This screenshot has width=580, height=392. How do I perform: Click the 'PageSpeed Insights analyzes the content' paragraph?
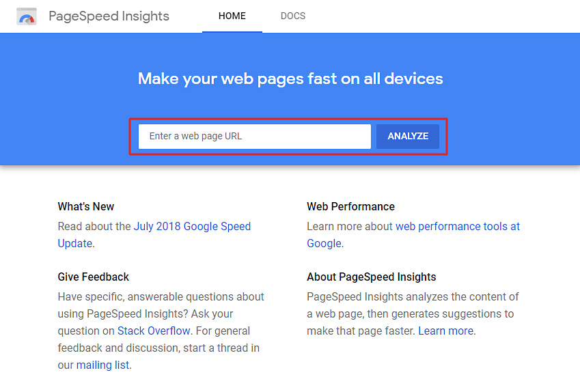[x=413, y=313]
